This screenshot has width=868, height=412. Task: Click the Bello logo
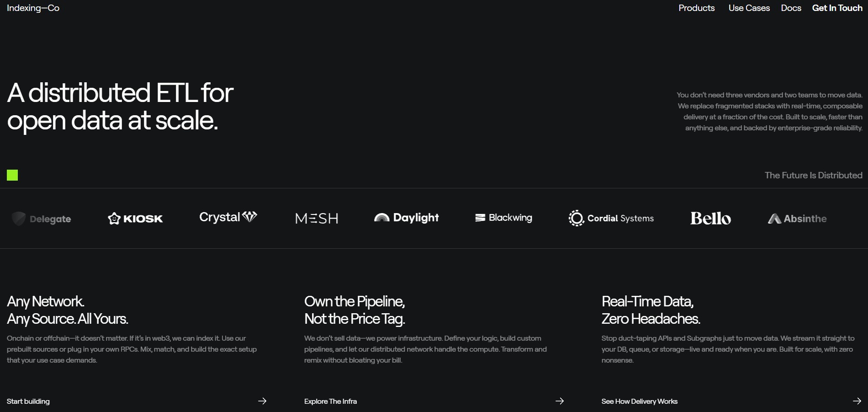coord(710,219)
